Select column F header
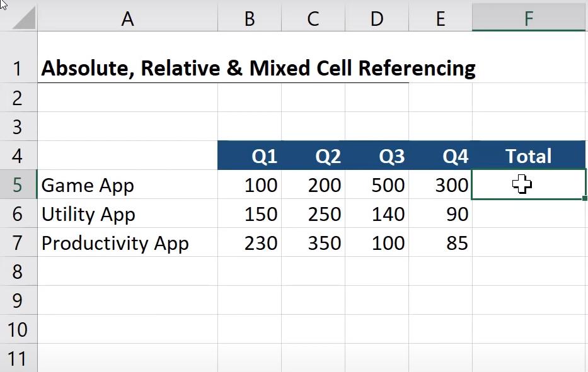Screen dimensions: 588x372 point(529,18)
